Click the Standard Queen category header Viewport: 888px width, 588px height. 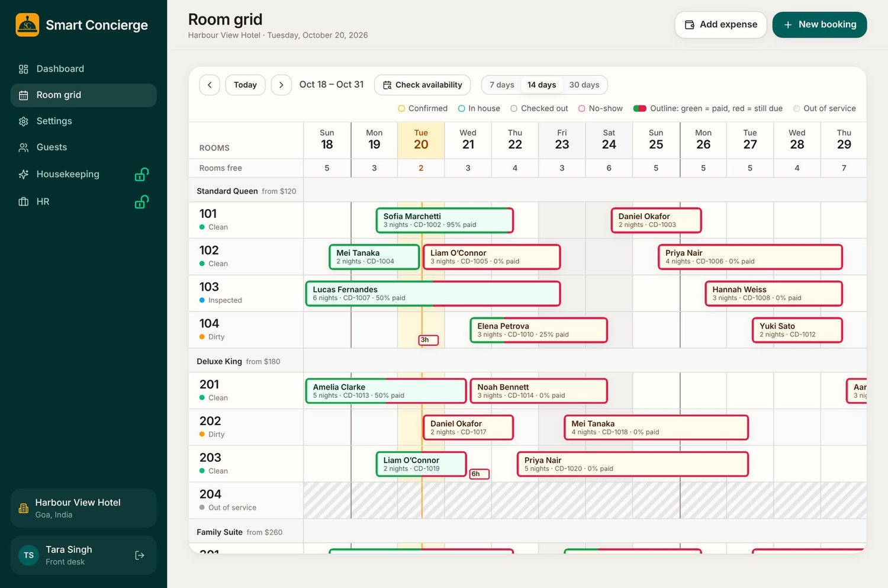tap(246, 191)
